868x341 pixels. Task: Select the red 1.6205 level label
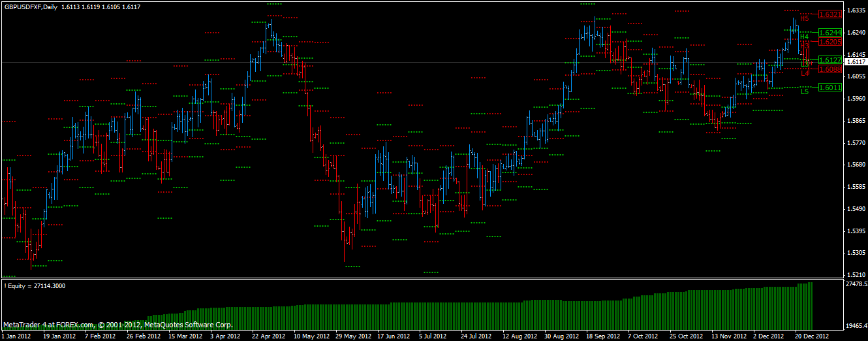[830, 42]
